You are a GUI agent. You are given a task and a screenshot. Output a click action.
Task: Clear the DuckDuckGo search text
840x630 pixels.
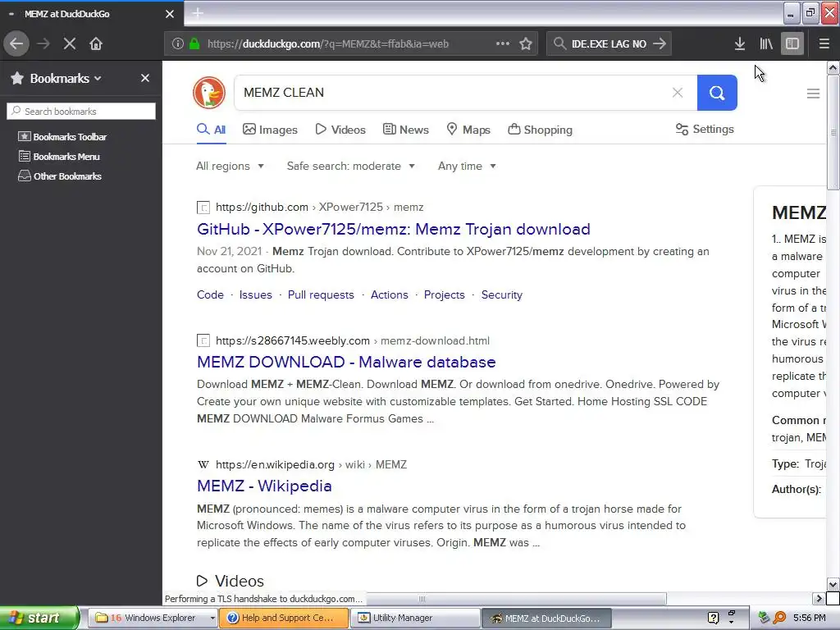pos(677,93)
